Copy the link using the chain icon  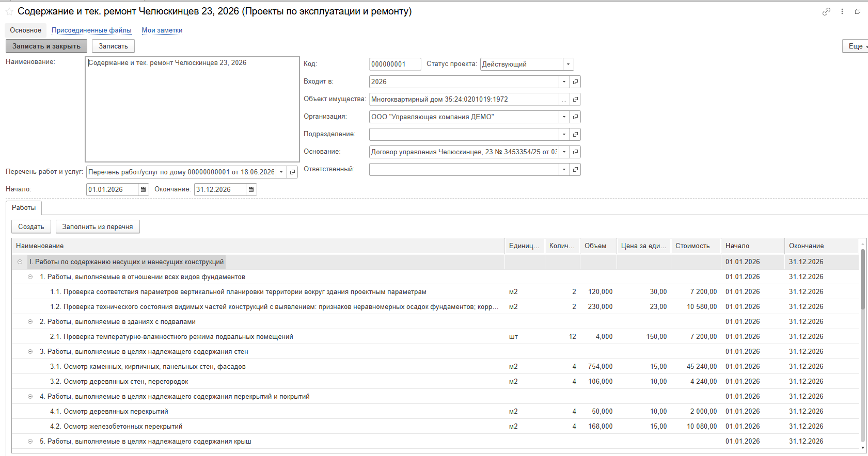826,11
